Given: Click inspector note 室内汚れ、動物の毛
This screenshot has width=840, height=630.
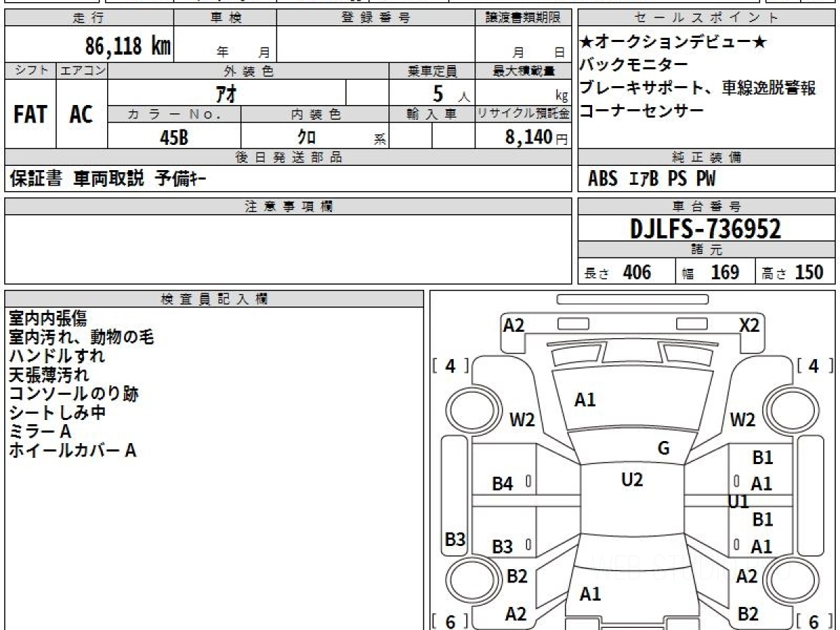Looking at the screenshot, I should 81,337.
